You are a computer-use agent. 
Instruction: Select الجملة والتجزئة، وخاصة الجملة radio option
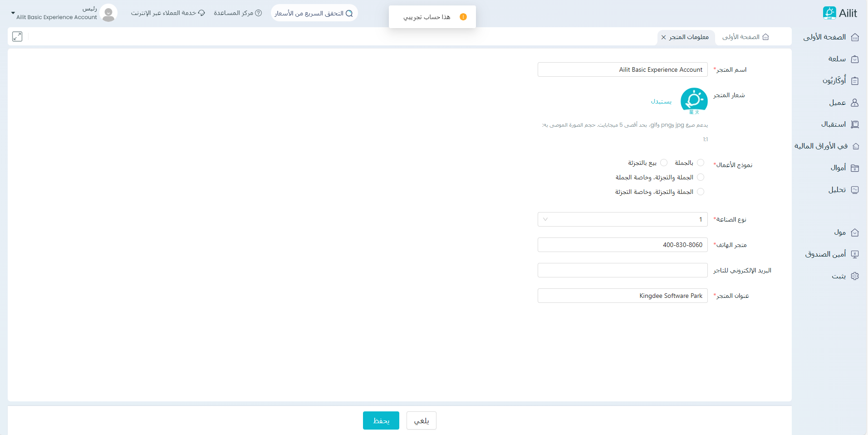click(x=701, y=177)
